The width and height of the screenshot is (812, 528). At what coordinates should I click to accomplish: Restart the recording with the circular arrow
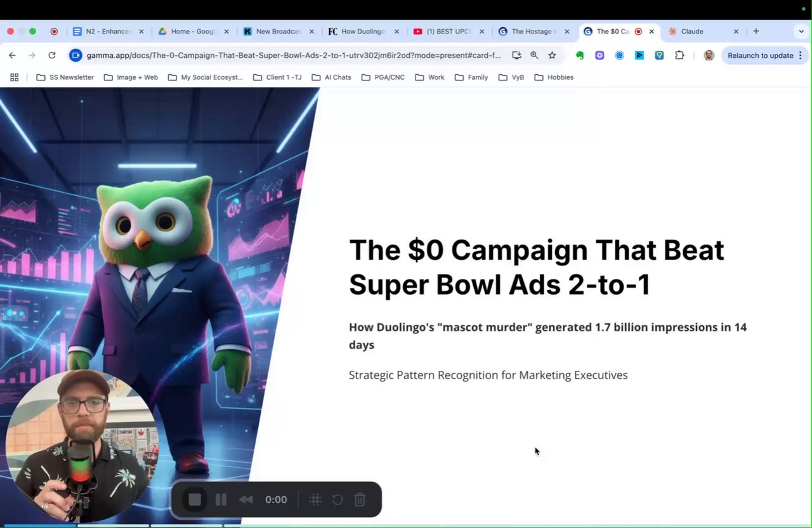coord(337,499)
